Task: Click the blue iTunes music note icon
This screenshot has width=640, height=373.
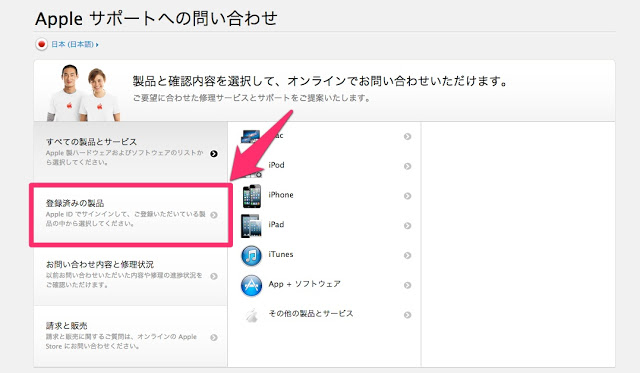Action: (x=251, y=255)
